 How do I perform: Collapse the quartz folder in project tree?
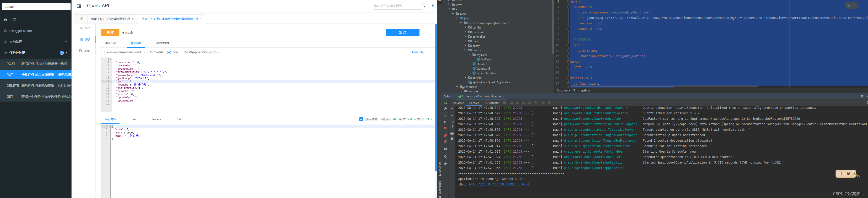[x=465, y=50]
